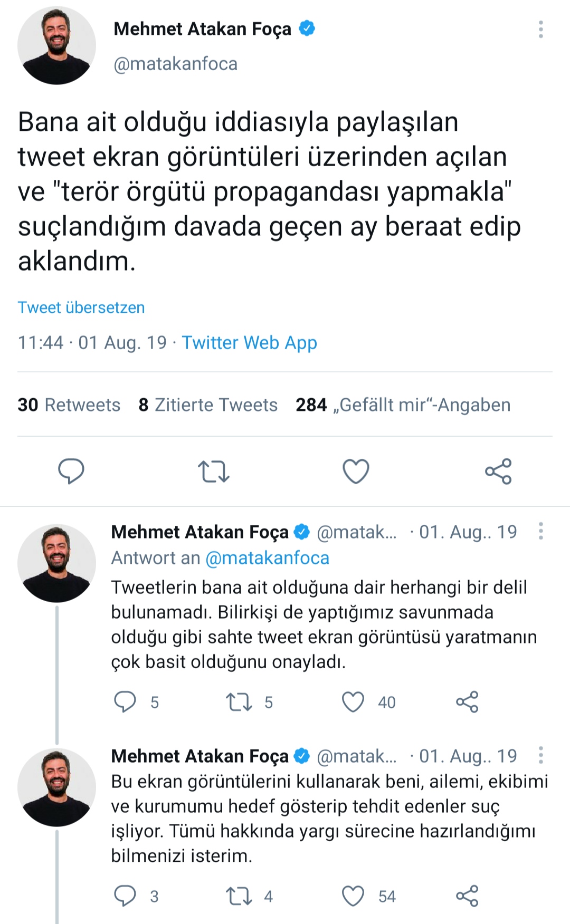This screenshot has width=570, height=924.
Task: Open Mehmet Atakan Foça's large profile photo
Action: pos(56,45)
